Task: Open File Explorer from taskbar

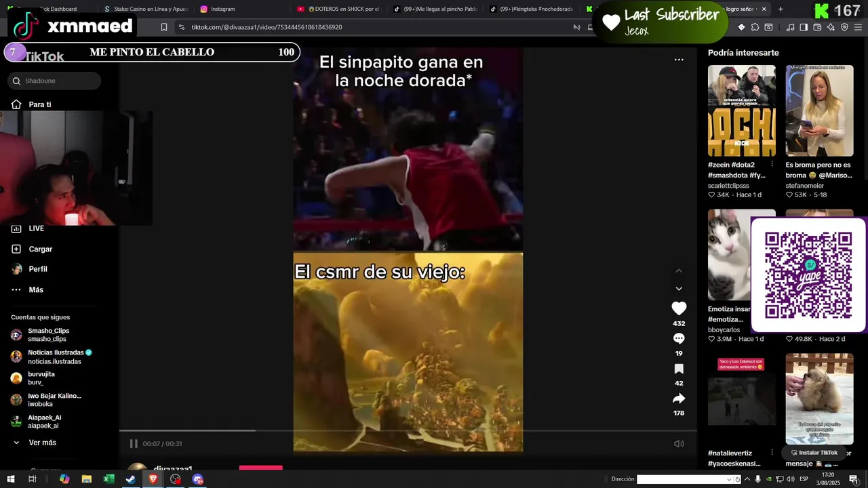Action: (87, 479)
